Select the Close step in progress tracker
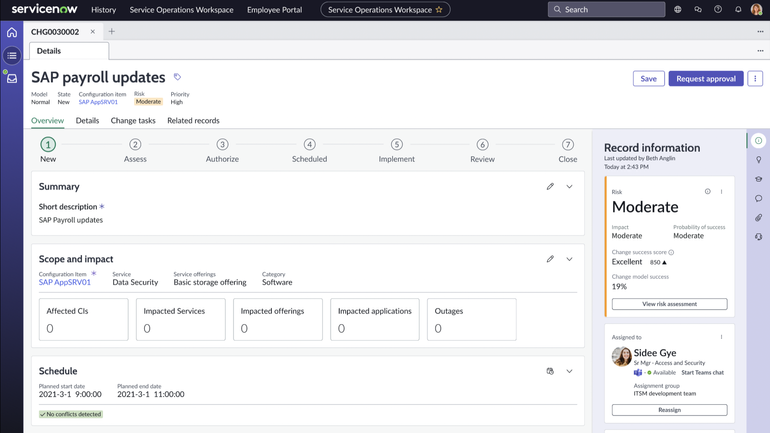The width and height of the screenshot is (770, 433). (568, 150)
